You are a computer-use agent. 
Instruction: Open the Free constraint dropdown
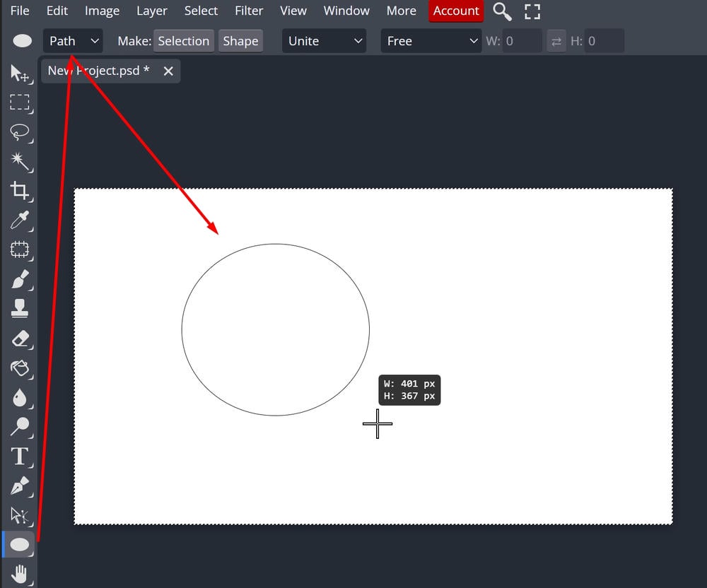click(x=431, y=41)
